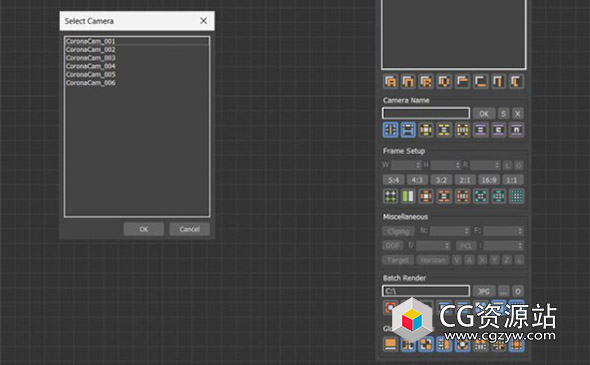Toggle the DOF button

click(x=393, y=246)
